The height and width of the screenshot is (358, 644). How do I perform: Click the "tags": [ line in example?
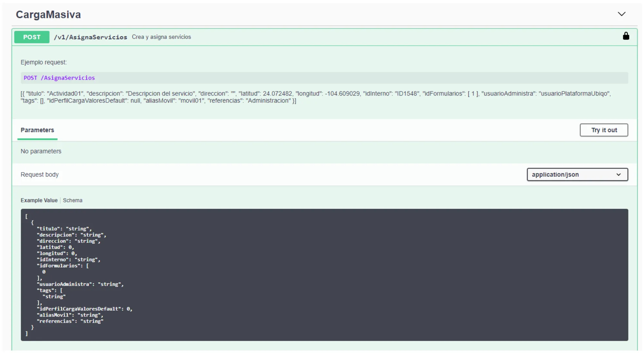(x=50, y=290)
